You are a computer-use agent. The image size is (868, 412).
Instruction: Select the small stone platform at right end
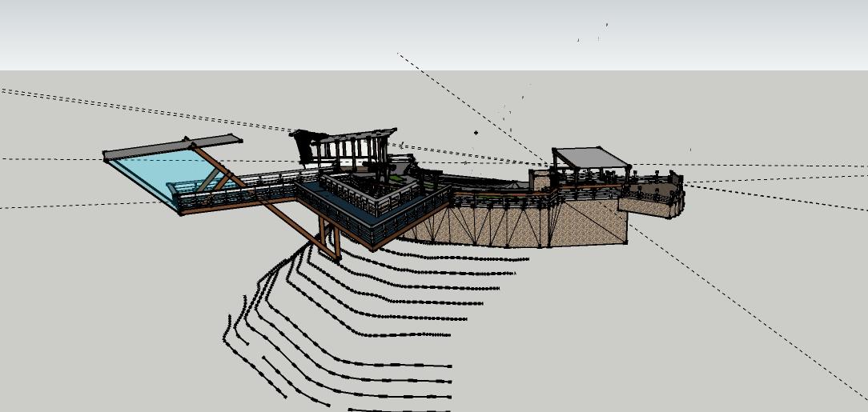point(649,203)
